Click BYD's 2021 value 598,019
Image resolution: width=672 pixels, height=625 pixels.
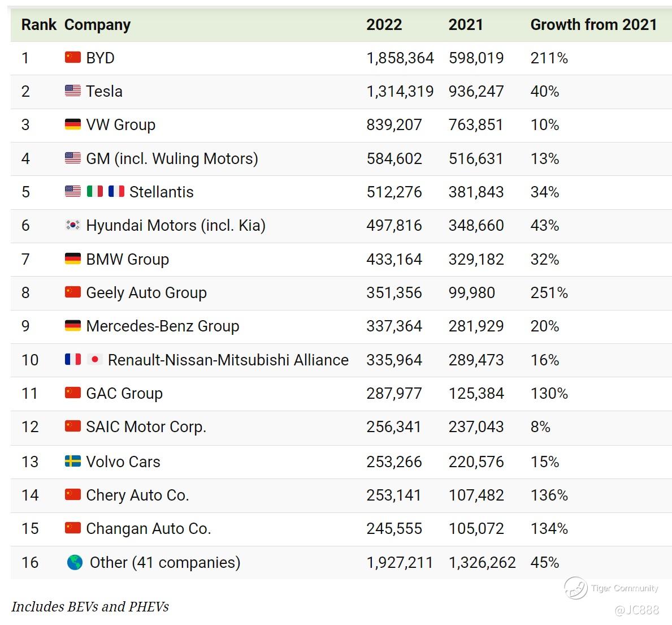pyautogui.click(x=476, y=58)
